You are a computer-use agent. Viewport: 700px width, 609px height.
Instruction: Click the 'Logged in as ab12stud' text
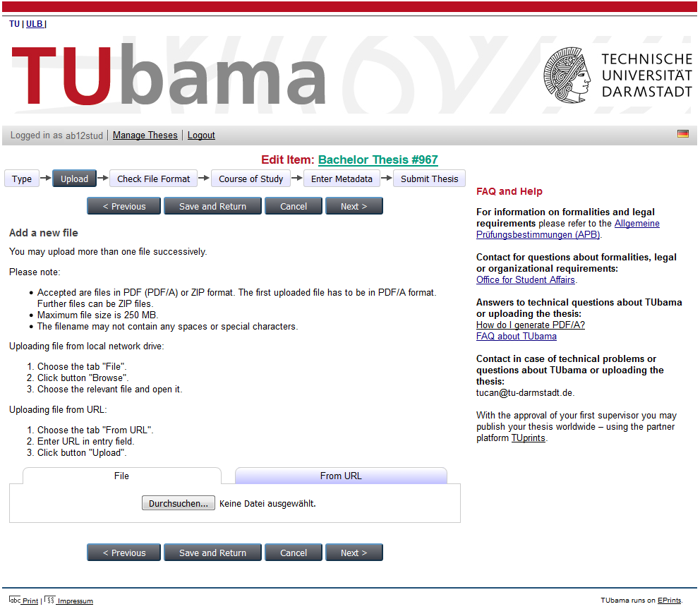[56, 135]
